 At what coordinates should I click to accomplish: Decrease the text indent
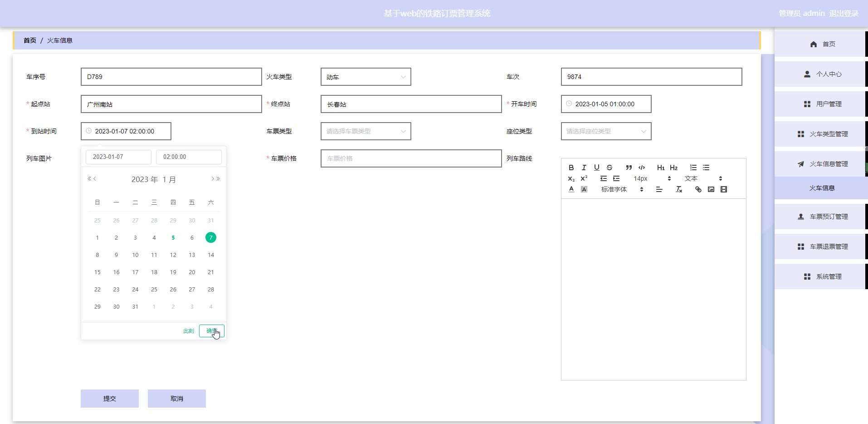coord(603,178)
